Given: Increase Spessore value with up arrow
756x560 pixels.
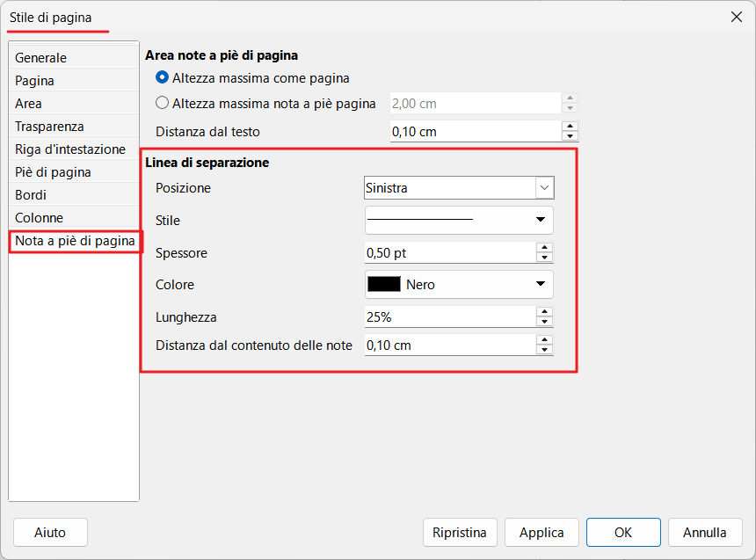Looking at the screenshot, I should (544, 247).
